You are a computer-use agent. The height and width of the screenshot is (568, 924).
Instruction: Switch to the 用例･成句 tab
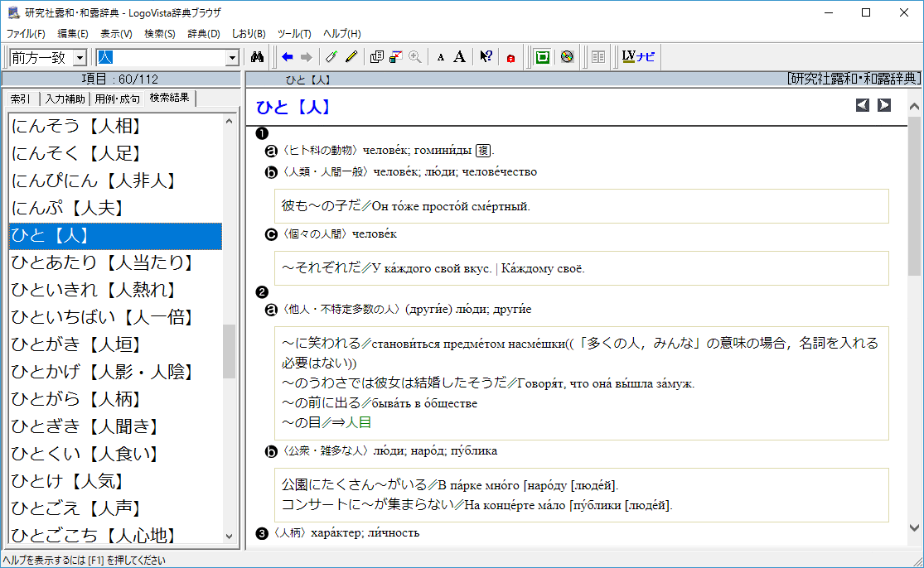[x=117, y=99]
